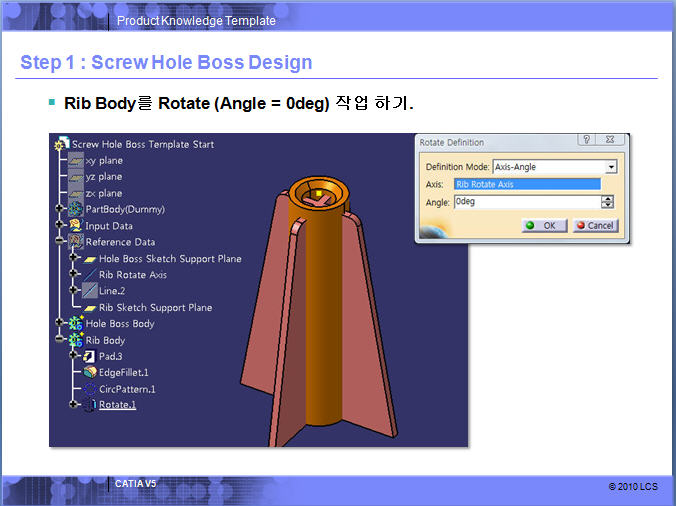This screenshot has height=506, width=676.
Task: Click the Angle value input field
Action: pyautogui.click(x=525, y=202)
